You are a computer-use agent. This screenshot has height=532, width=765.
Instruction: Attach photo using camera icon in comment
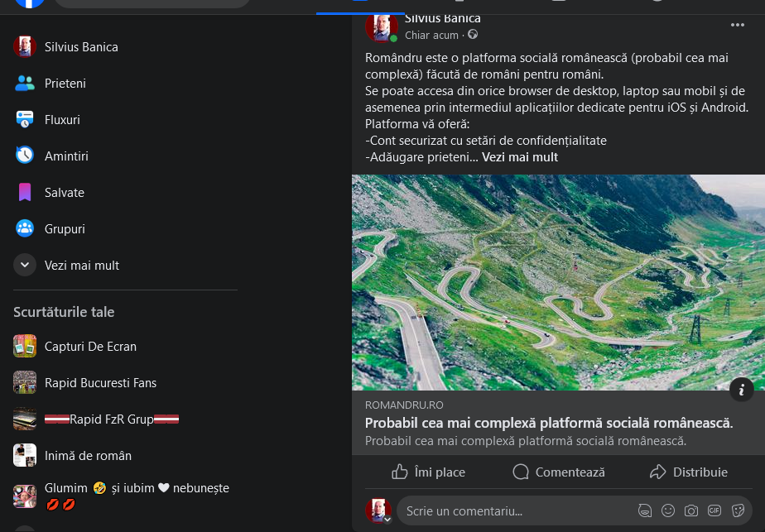[691, 510]
